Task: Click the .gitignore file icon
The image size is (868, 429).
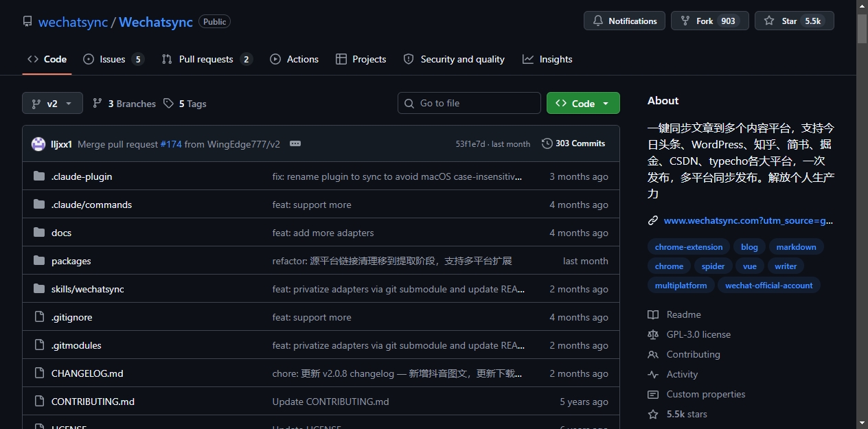Action: point(39,317)
